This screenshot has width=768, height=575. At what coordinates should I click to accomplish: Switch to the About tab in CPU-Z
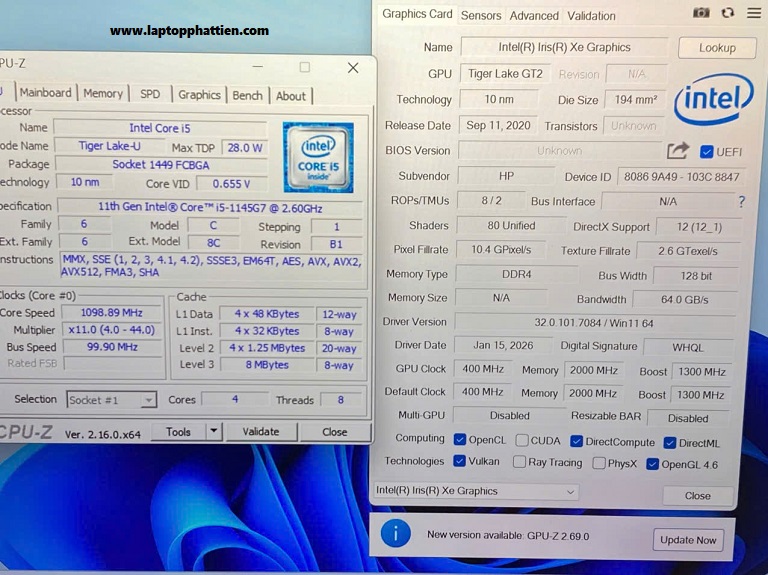click(x=290, y=96)
